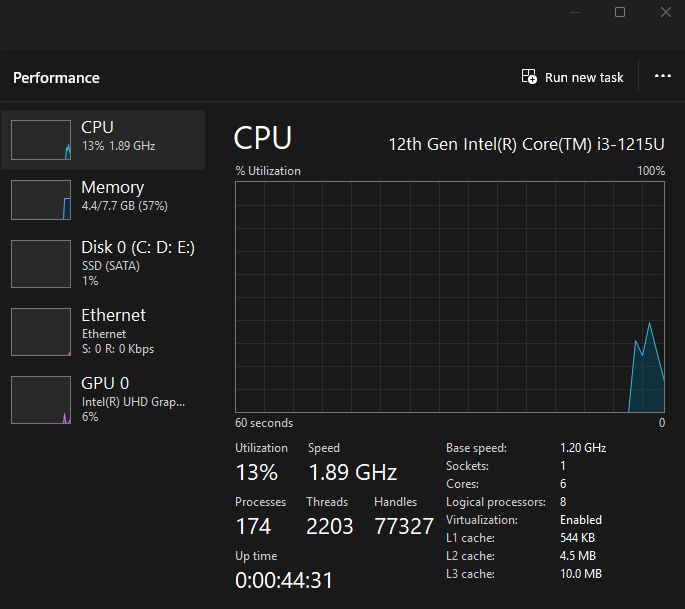Click the Memory usage 4.4/7.7 GB (57%) text
Viewport: 685px width, 609px height.
tap(125, 206)
